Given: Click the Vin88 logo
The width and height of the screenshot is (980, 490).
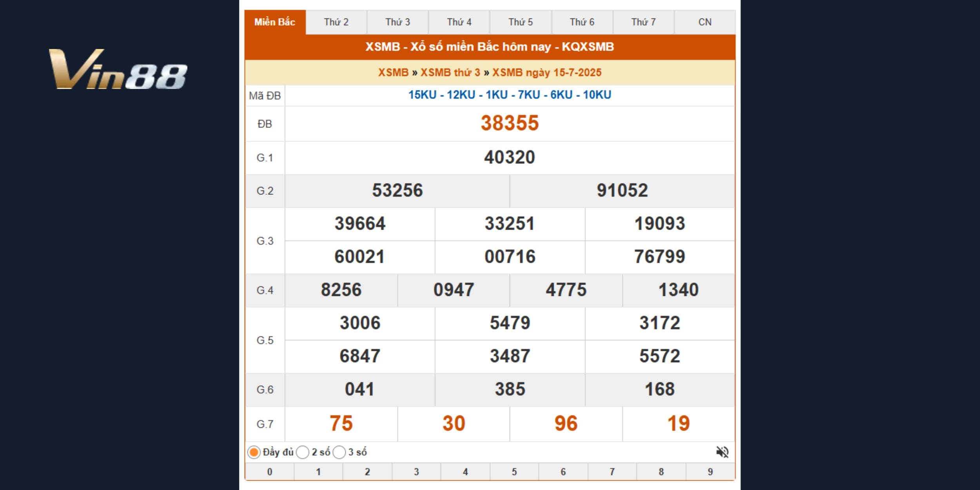Looking at the screenshot, I should click(x=118, y=69).
